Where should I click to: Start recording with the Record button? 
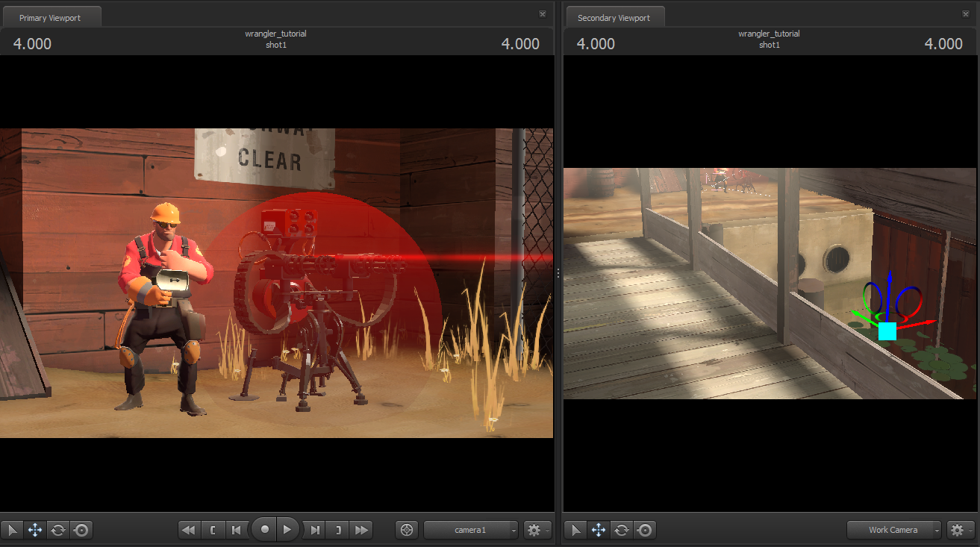click(264, 530)
